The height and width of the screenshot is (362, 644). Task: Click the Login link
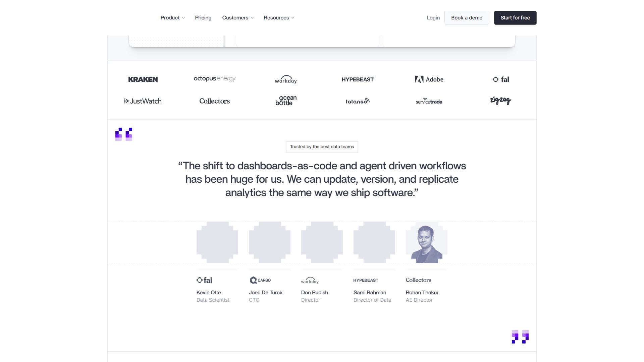(x=433, y=18)
